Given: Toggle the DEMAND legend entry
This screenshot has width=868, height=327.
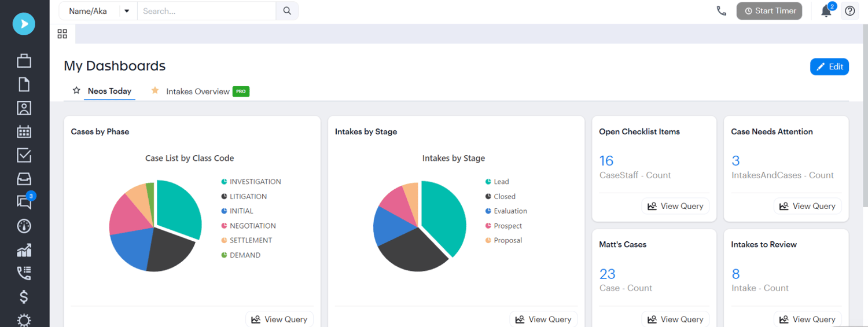Looking at the screenshot, I should (241, 255).
